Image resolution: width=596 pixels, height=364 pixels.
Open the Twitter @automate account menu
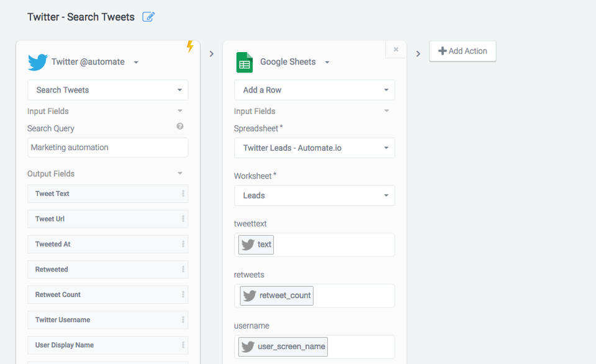coord(136,62)
